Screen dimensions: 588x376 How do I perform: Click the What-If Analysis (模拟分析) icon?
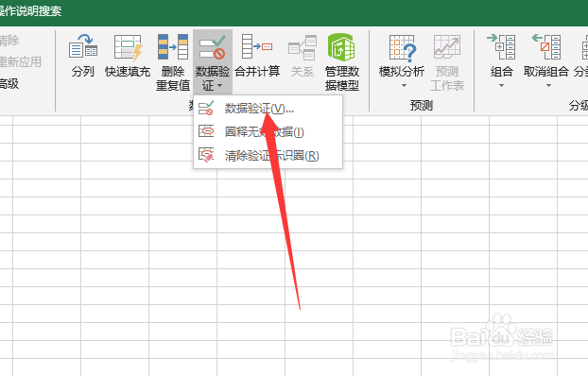point(403,48)
